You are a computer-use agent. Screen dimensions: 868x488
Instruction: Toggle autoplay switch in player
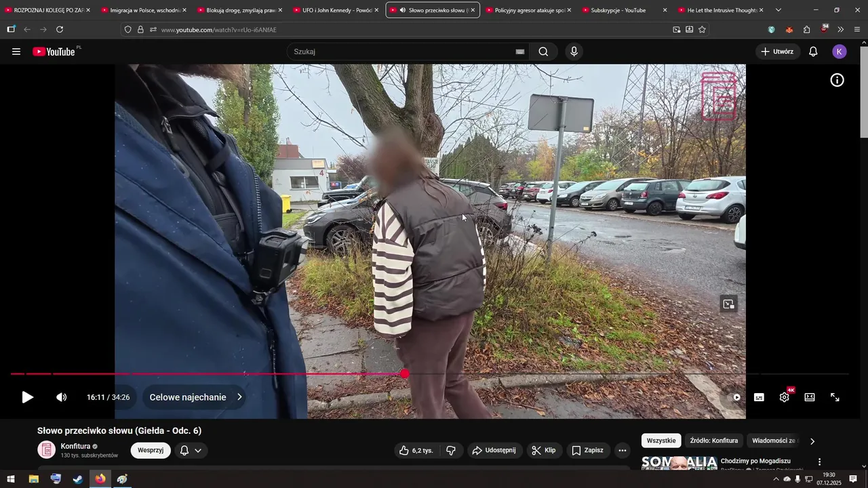(734, 397)
